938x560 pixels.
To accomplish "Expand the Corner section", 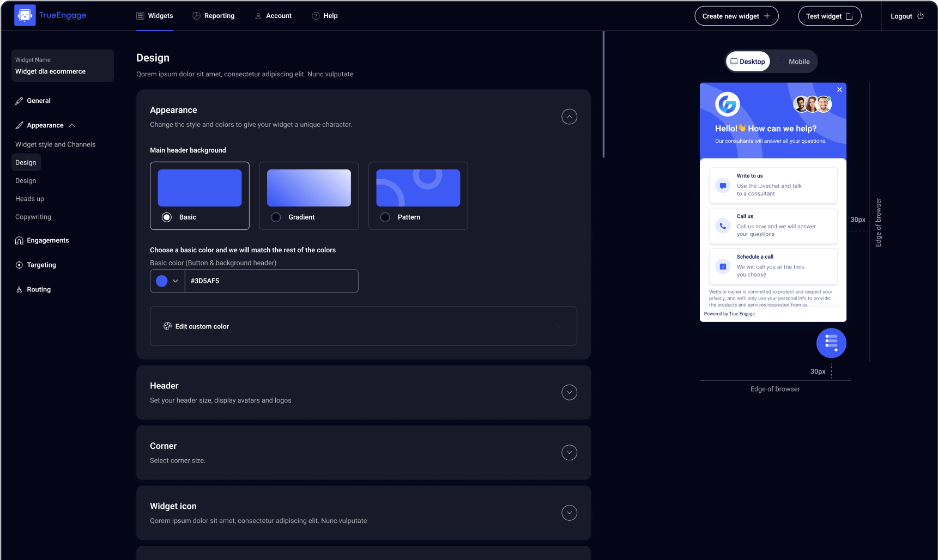I will click(570, 453).
